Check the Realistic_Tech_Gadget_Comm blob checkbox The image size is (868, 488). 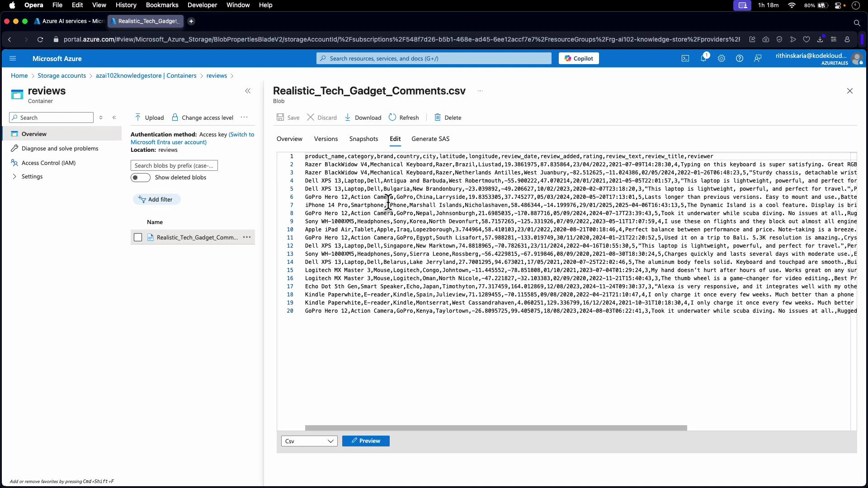tap(138, 237)
